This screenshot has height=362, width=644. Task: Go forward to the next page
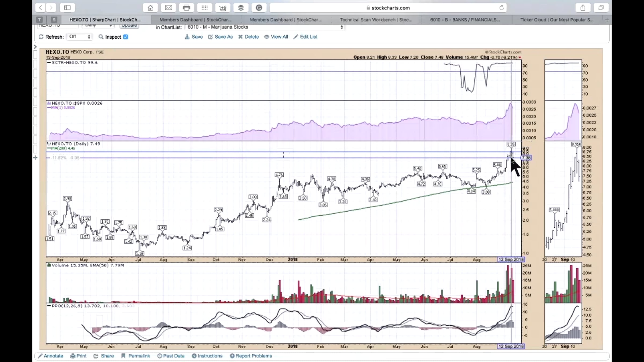click(x=51, y=8)
